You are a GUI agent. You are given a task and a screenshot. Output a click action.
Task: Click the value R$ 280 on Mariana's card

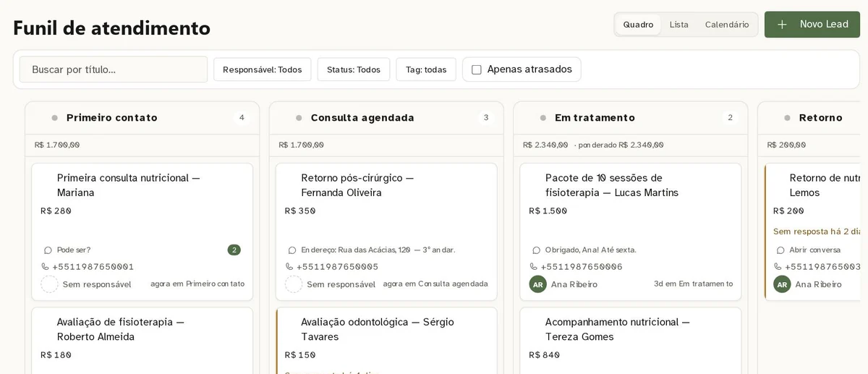coord(56,211)
